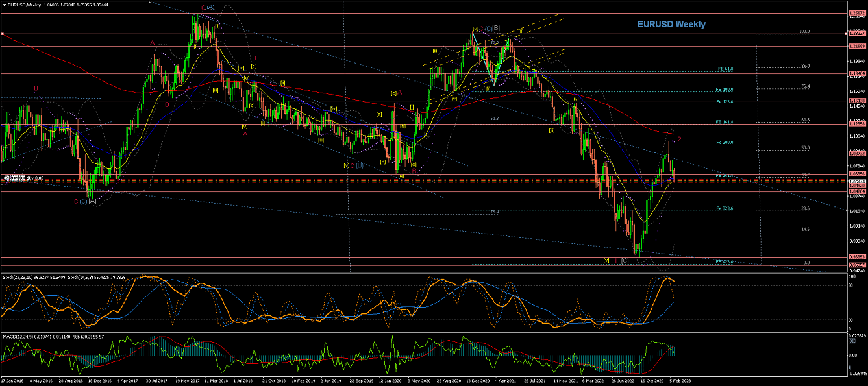Select the FE 423.6 Fibonacci expansion label

[x=724, y=261]
